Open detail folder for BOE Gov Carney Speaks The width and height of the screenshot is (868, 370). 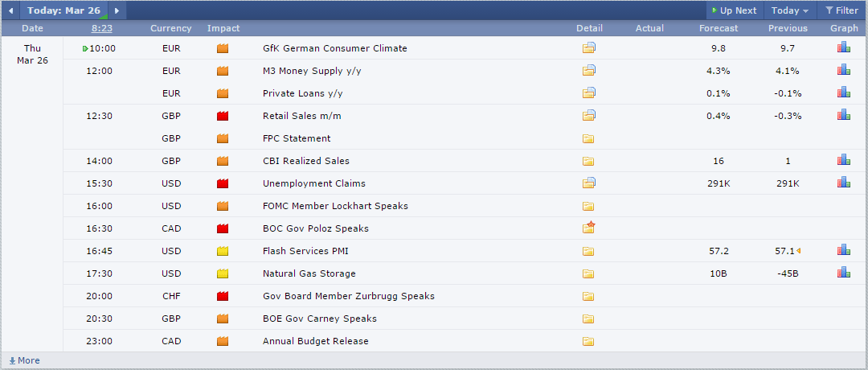click(x=588, y=319)
